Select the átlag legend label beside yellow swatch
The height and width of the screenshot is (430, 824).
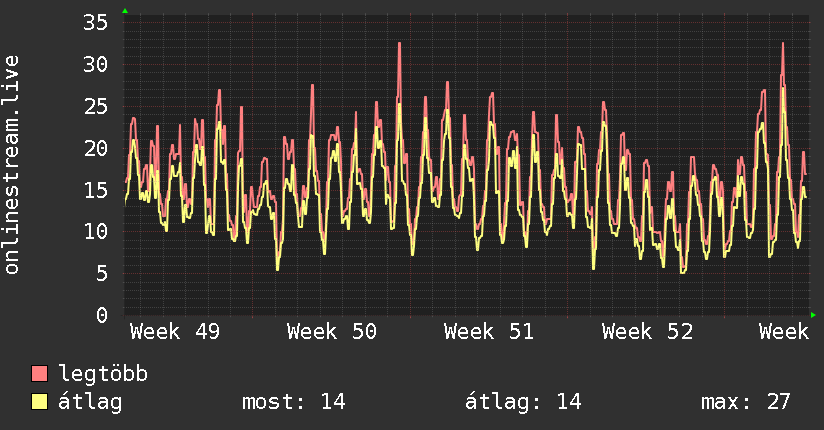pyautogui.click(x=90, y=402)
